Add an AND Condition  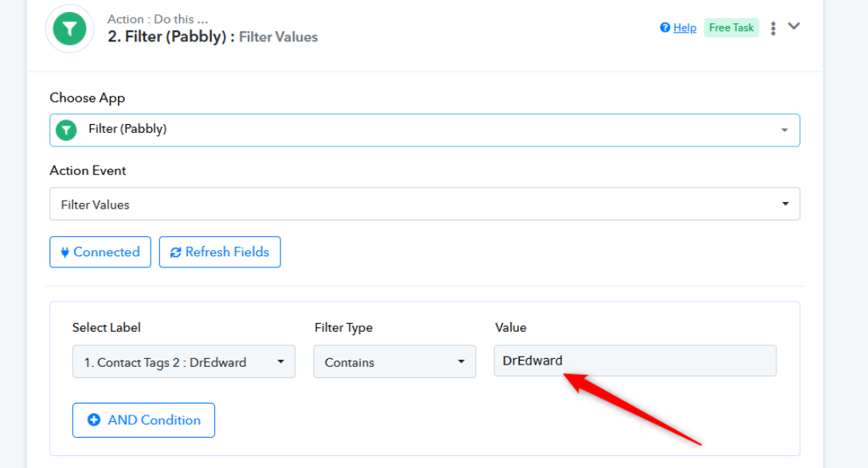pyautogui.click(x=143, y=420)
